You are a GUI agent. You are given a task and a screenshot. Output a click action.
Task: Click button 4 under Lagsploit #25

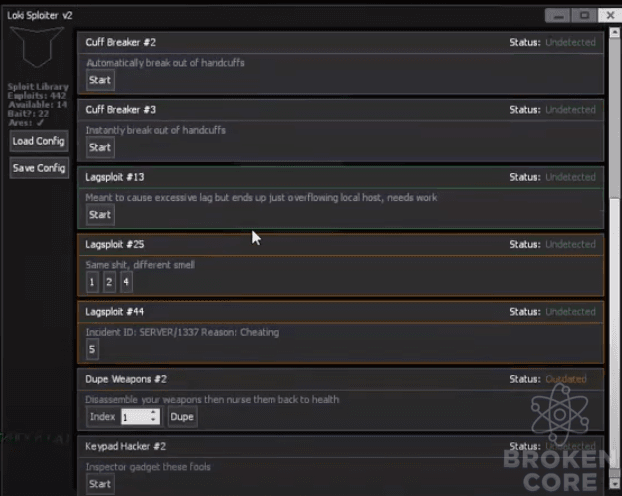[x=126, y=282]
